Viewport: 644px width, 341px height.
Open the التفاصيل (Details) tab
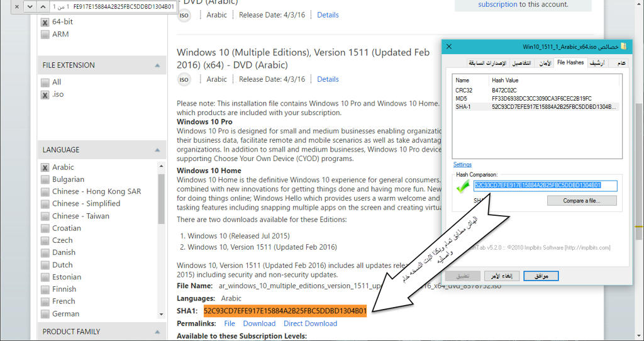522,64
